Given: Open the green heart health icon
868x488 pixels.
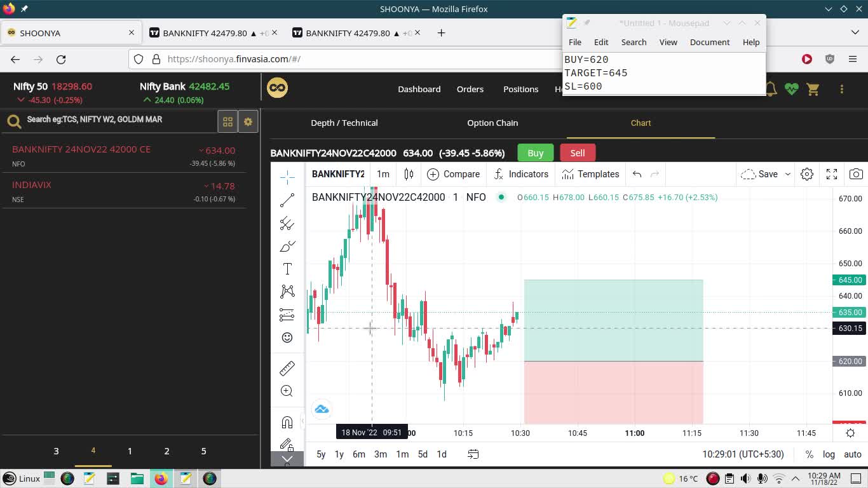Looking at the screenshot, I should tap(791, 90).
